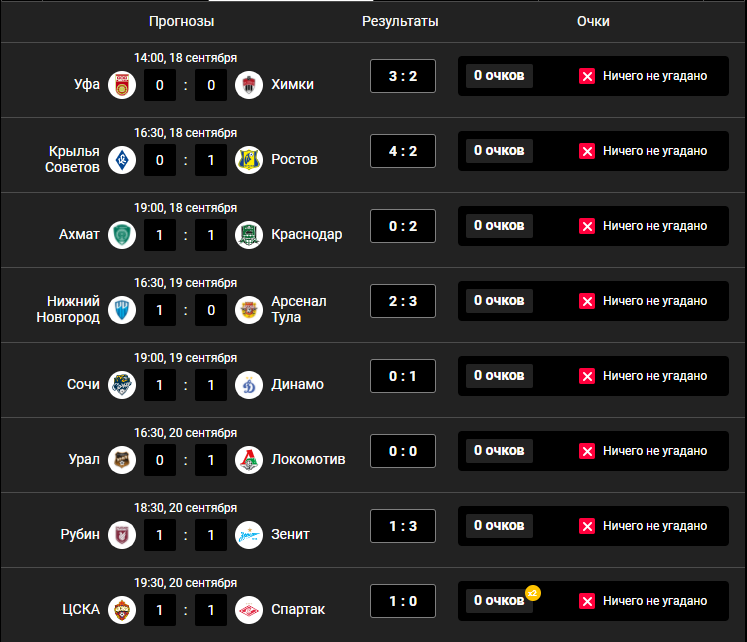Click the CSKA club crest

coord(122,610)
